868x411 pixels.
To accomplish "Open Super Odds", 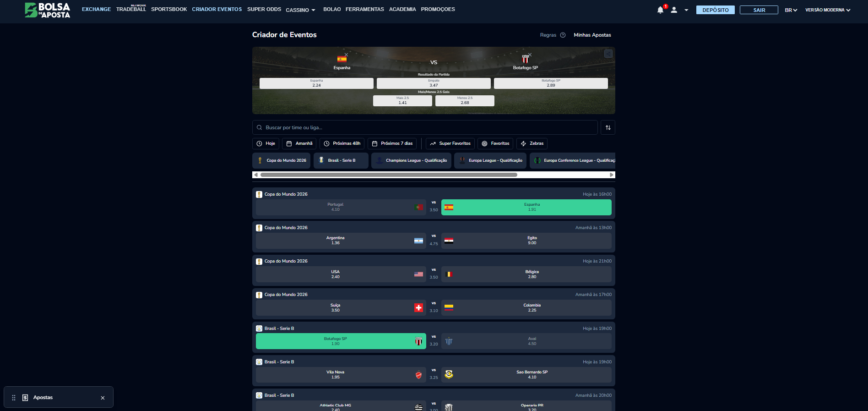I will 264,9.
